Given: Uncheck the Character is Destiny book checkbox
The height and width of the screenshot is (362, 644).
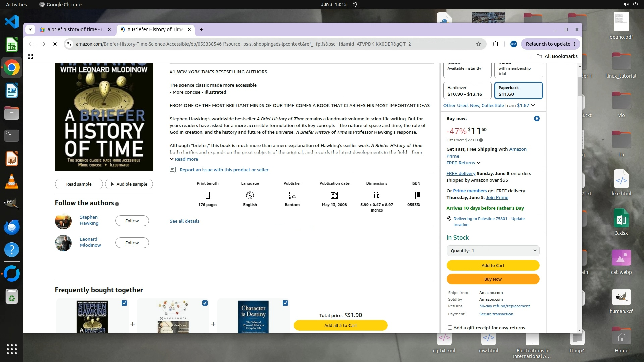Looking at the screenshot, I should (x=285, y=303).
